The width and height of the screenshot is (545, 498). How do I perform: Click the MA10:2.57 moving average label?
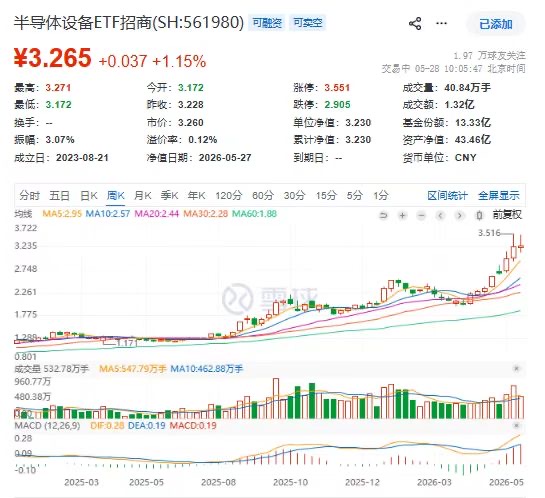click(x=108, y=213)
